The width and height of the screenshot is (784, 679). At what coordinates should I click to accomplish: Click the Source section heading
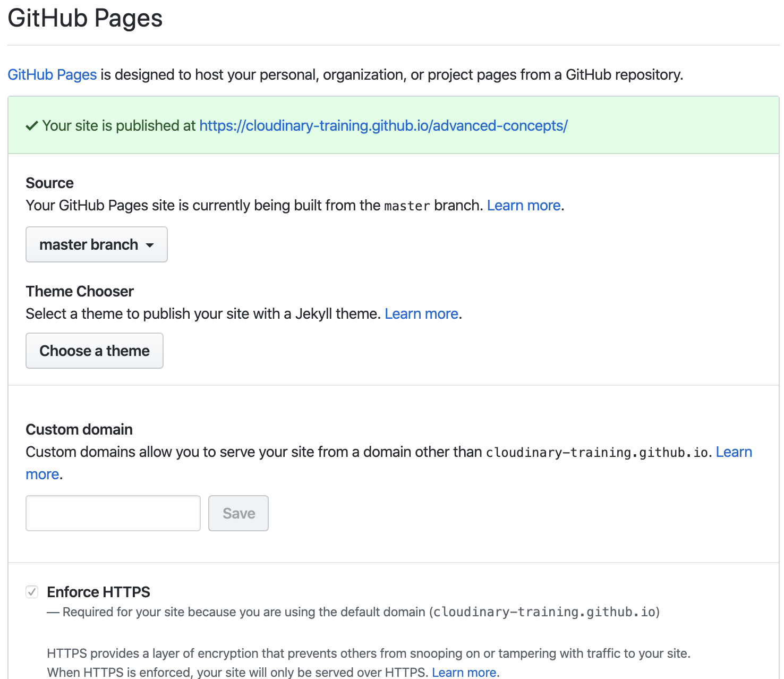coord(50,183)
